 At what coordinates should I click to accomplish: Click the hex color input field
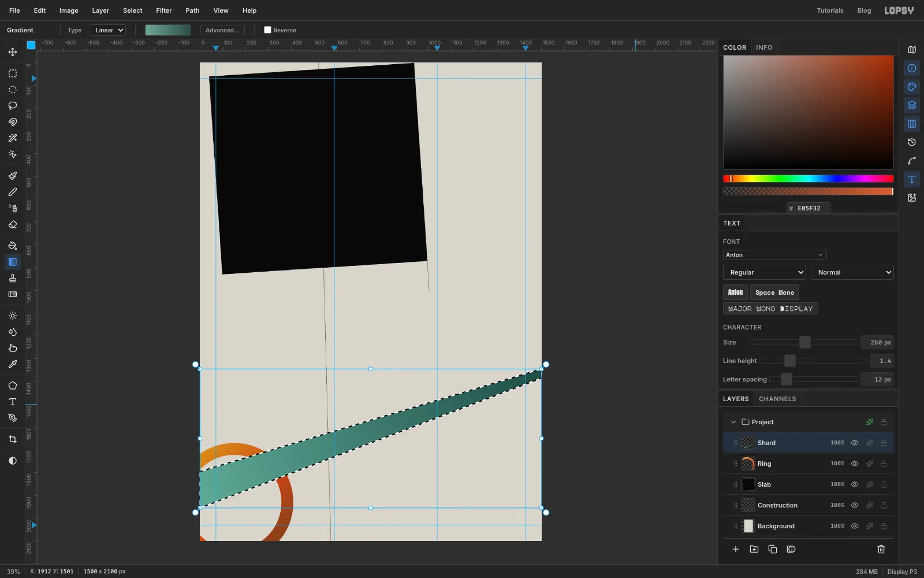pyautogui.click(x=808, y=208)
